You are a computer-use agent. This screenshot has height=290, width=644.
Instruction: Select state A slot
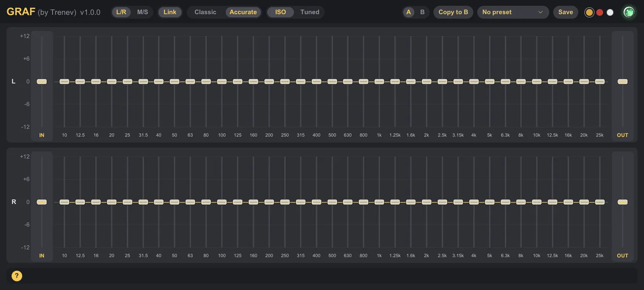tap(408, 12)
